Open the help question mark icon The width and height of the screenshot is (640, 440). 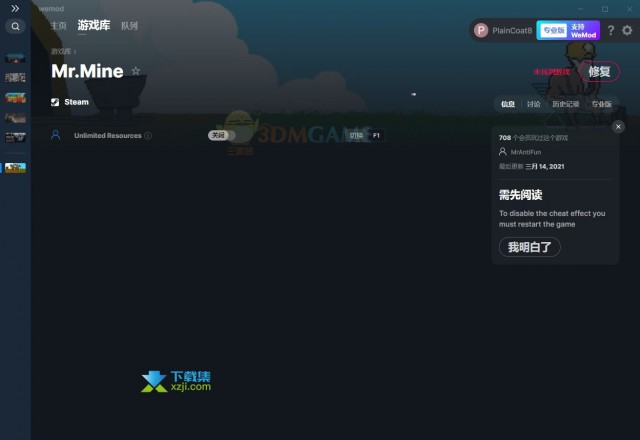611,30
